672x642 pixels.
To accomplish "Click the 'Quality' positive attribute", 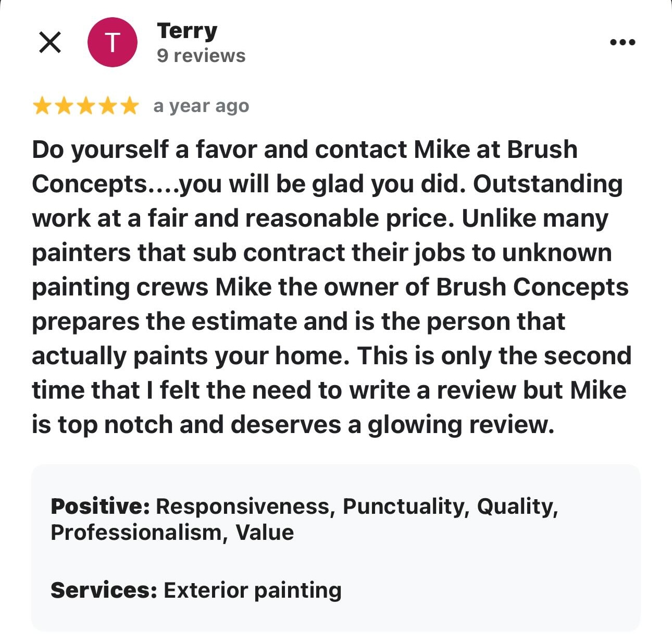I will [x=518, y=505].
